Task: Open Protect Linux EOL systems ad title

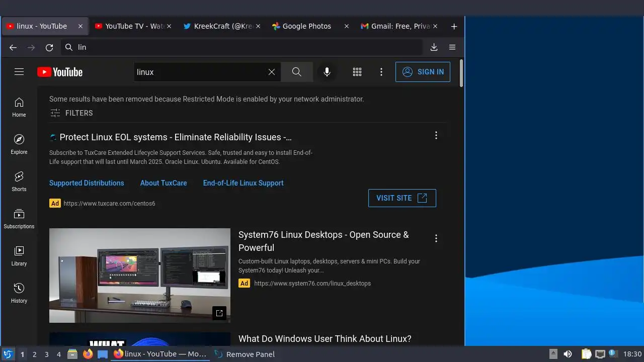Action: (176, 137)
